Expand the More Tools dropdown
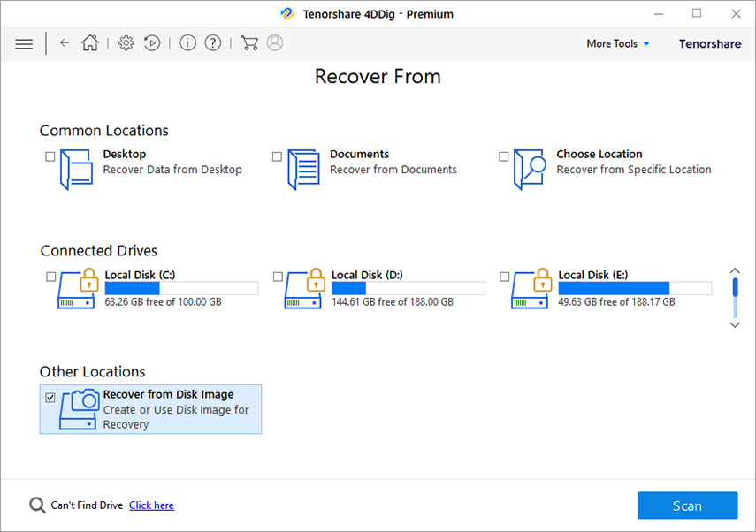Viewport: 756px width, 532px height. pyautogui.click(x=618, y=44)
